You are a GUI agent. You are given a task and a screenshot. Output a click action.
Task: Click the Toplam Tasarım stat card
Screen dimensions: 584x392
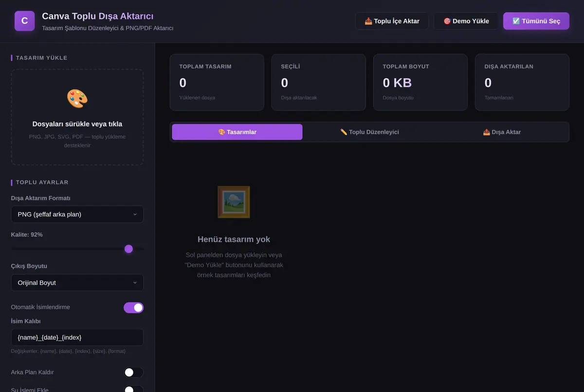click(x=217, y=82)
